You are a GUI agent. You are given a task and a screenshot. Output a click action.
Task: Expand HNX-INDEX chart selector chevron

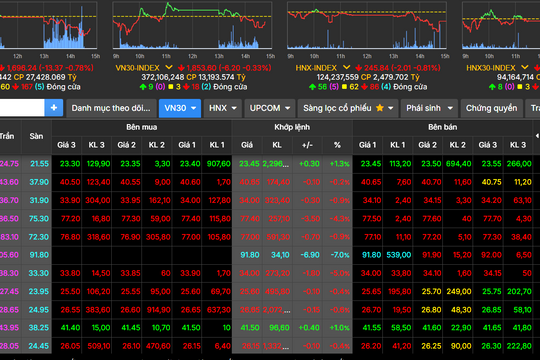coord(346,68)
